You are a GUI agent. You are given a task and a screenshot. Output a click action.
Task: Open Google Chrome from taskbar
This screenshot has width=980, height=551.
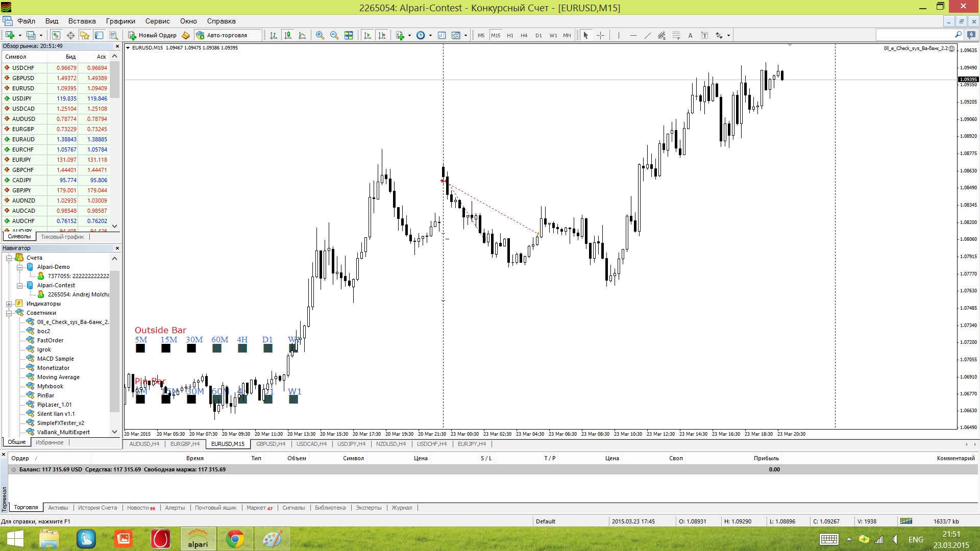tap(235, 539)
